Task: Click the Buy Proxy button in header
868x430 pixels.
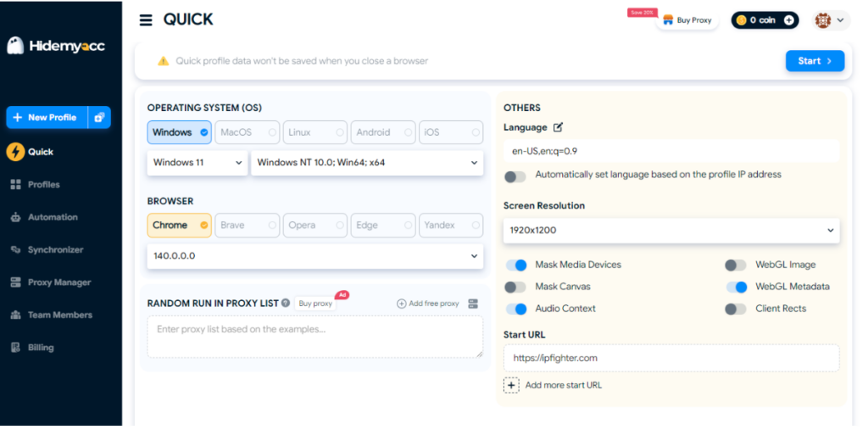Action: pyautogui.click(x=687, y=20)
